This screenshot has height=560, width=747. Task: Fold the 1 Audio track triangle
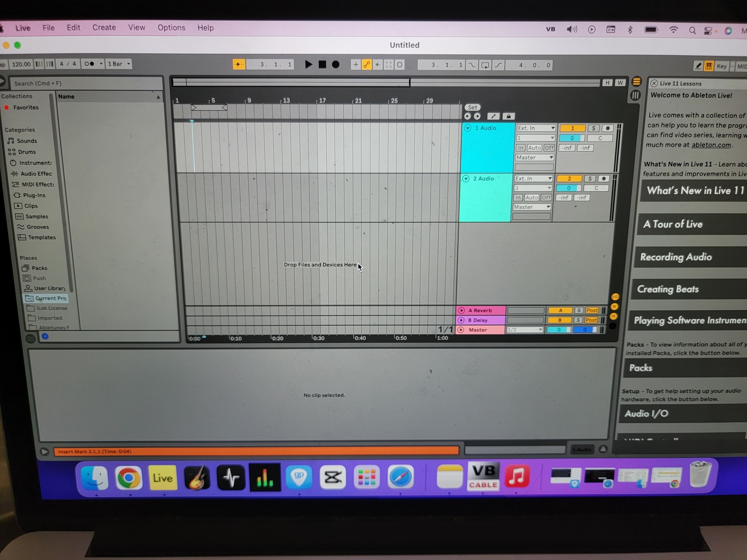[x=467, y=128]
